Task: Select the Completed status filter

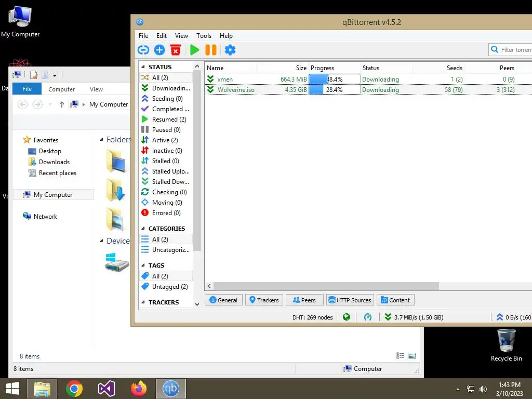Action: [x=166, y=109]
